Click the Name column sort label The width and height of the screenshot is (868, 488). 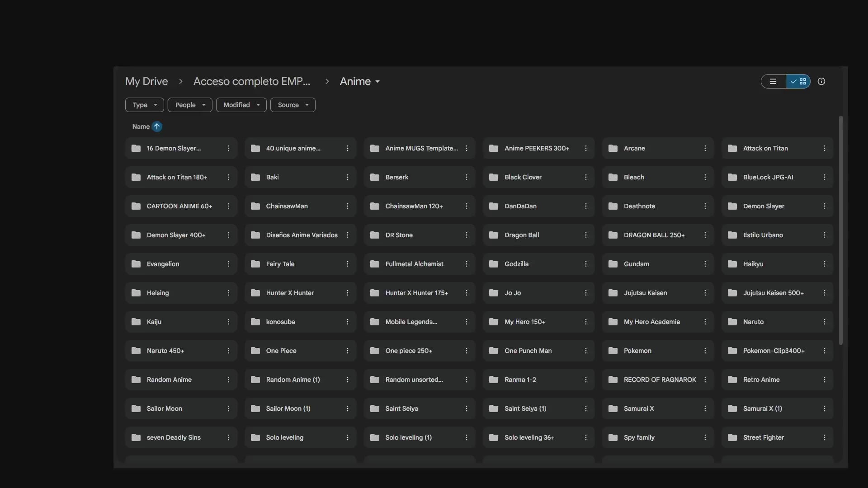[x=141, y=127]
